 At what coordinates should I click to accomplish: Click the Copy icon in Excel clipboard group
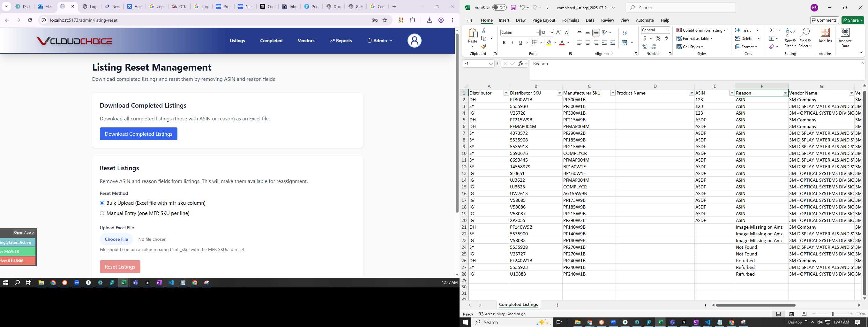484,38
